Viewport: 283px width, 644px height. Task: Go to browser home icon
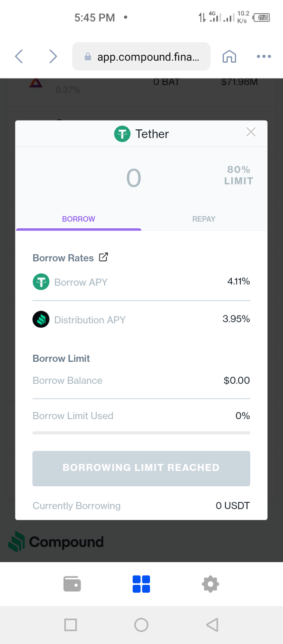[229, 57]
